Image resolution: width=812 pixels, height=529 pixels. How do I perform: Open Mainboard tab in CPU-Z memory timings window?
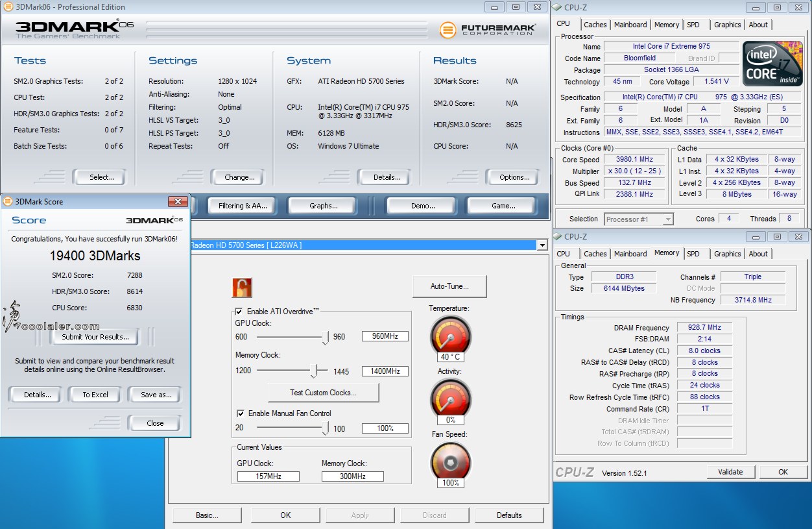coord(630,254)
